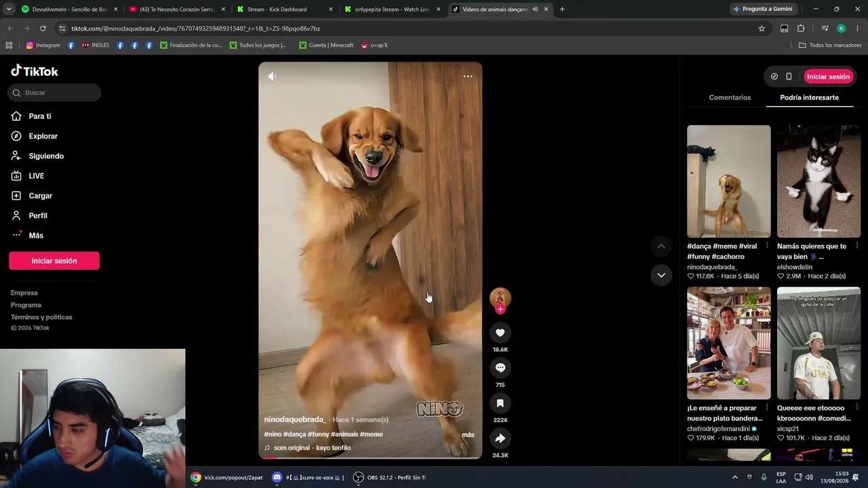This screenshot has height=488, width=868.
Task: Switch to the onlypepita Stream browser tab
Action: (392, 9)
